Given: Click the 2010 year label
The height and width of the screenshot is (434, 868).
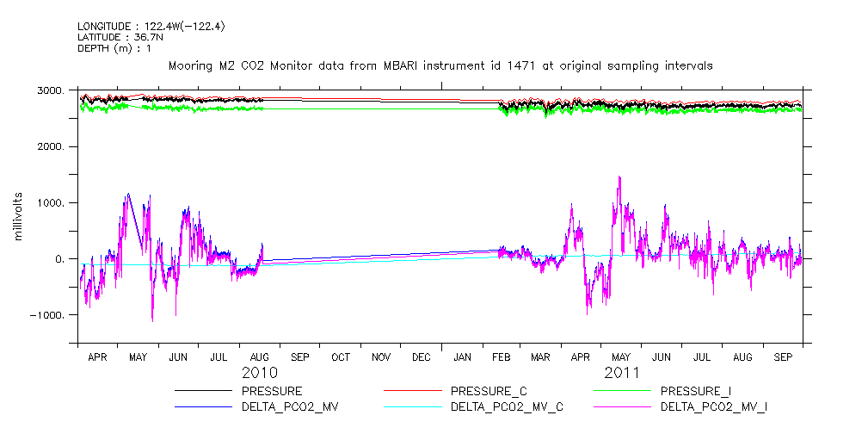Looking at the screenshot, I should 259,373.
